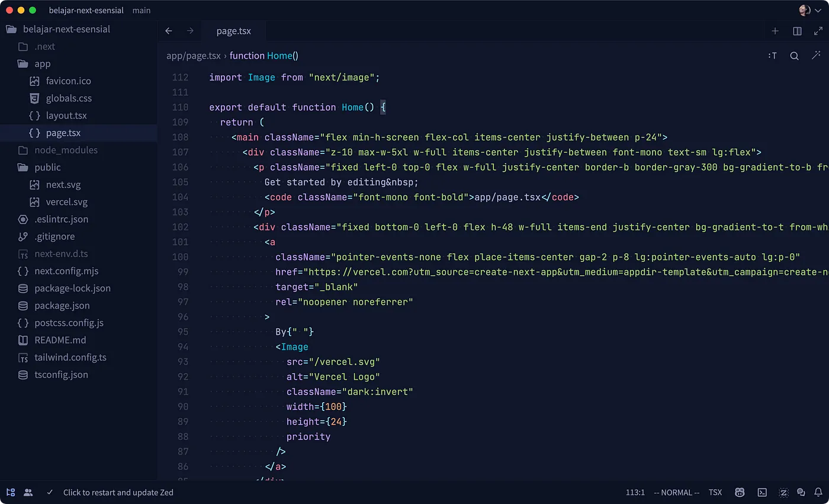Click the magic wand inline assist icon

tap(817, 56)
